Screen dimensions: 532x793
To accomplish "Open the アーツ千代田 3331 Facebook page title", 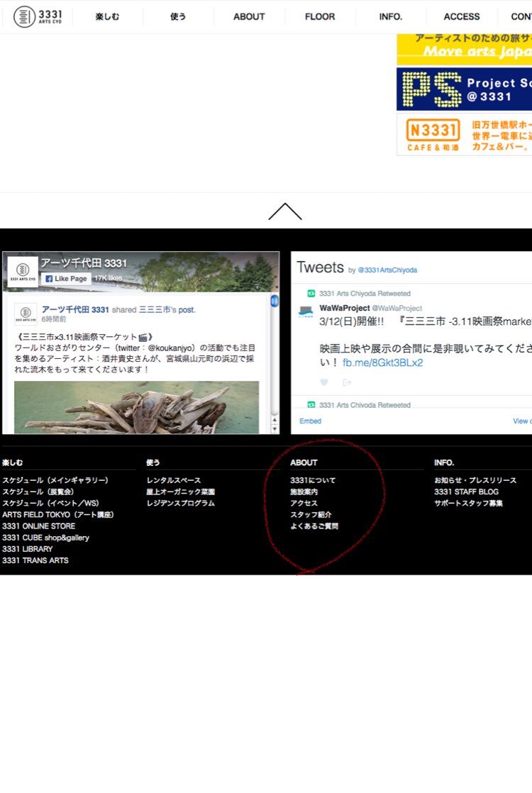I will pos(84,263).
